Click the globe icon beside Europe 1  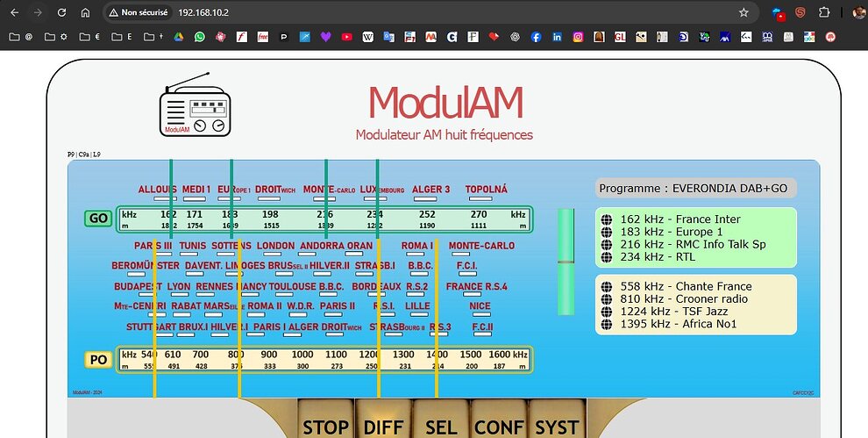point(606,233)
